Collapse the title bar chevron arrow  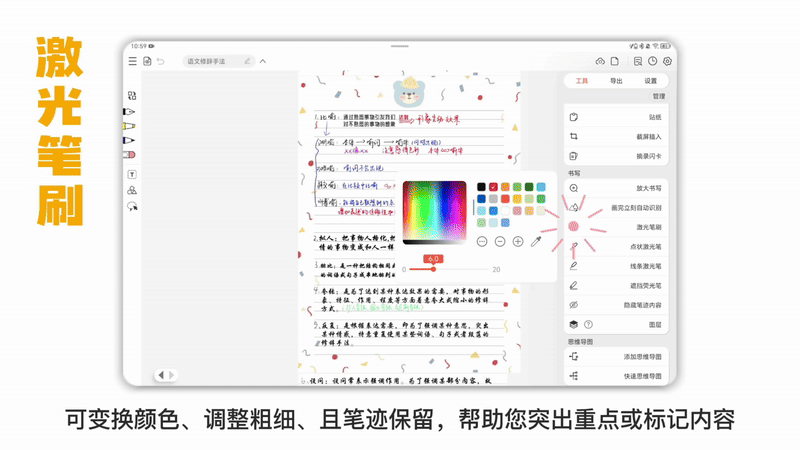(263, 61)
